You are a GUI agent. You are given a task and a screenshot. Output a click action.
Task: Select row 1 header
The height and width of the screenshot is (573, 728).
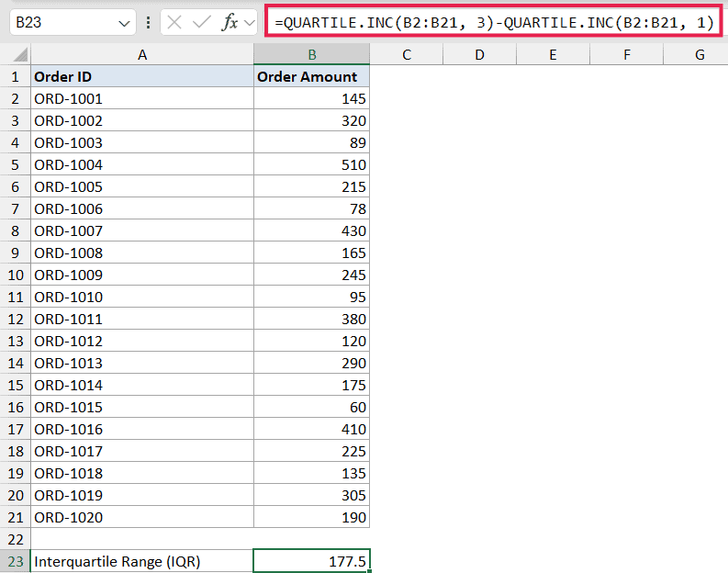(x=16, y=76)
